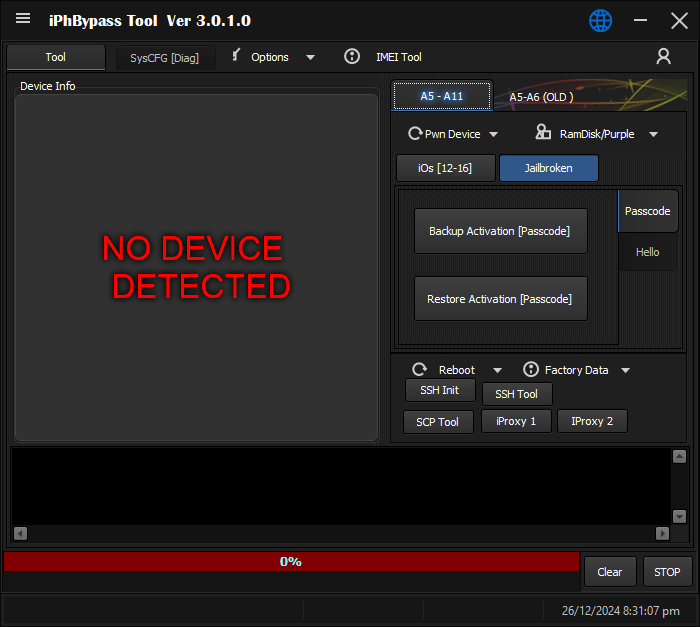Select the A5-A6 (OLD) tab
700x627 pixels.
(x=541, y=97)
